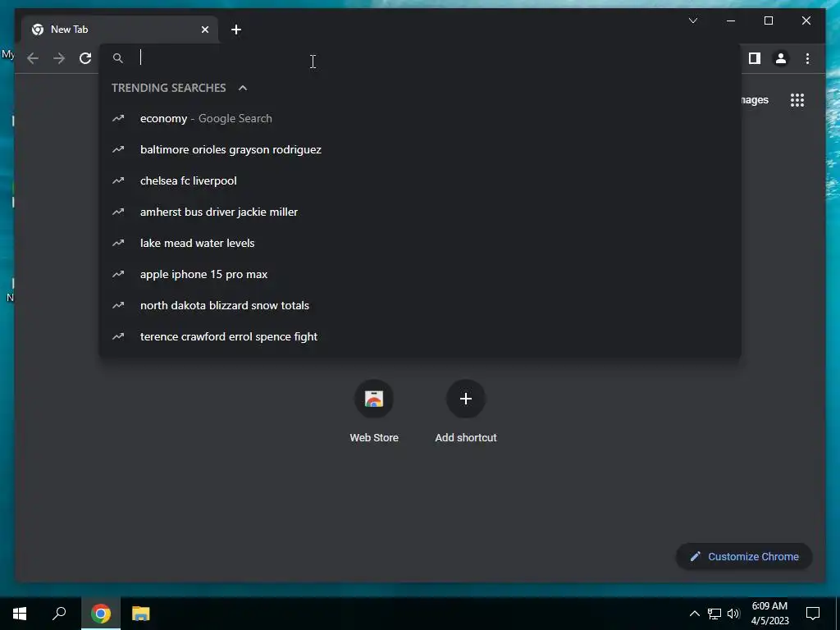Click trending icon beside economy
Viewport: 840px width, 630px height.
118,118
